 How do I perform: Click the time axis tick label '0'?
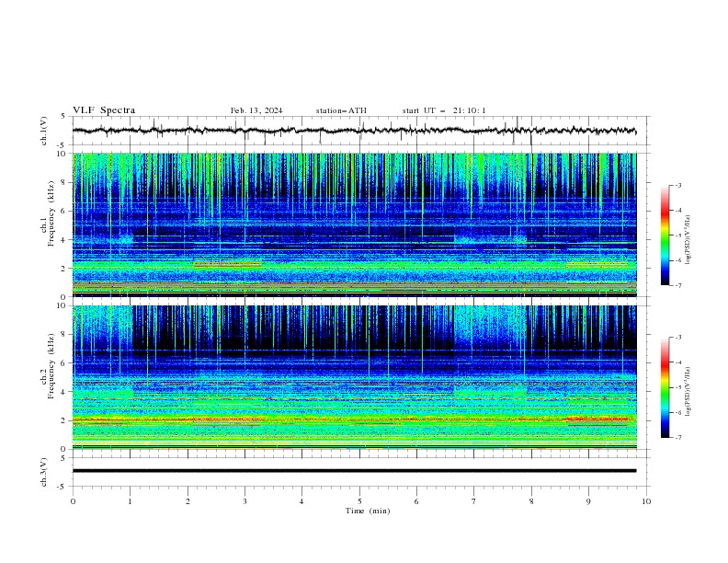coord(73,501)
